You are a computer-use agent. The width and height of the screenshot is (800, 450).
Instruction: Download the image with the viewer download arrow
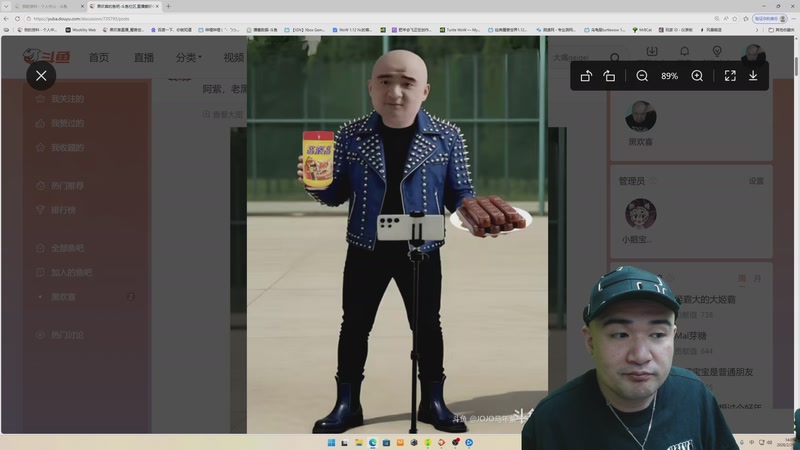tap(753, 76)
